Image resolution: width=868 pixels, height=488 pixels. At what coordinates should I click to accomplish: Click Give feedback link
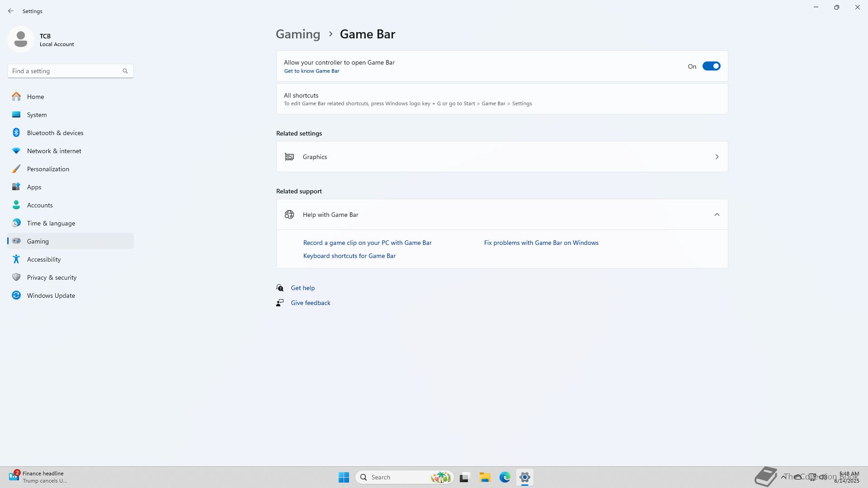(x=311, y=303)
